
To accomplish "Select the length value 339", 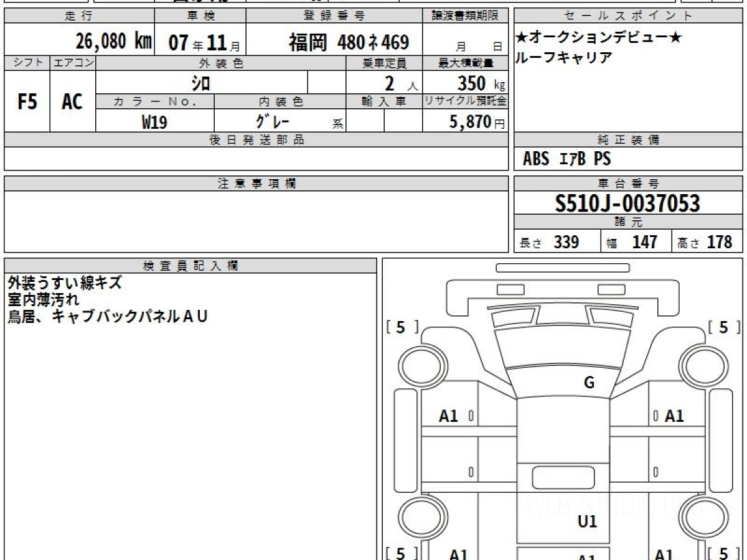I will coord(566,242).
